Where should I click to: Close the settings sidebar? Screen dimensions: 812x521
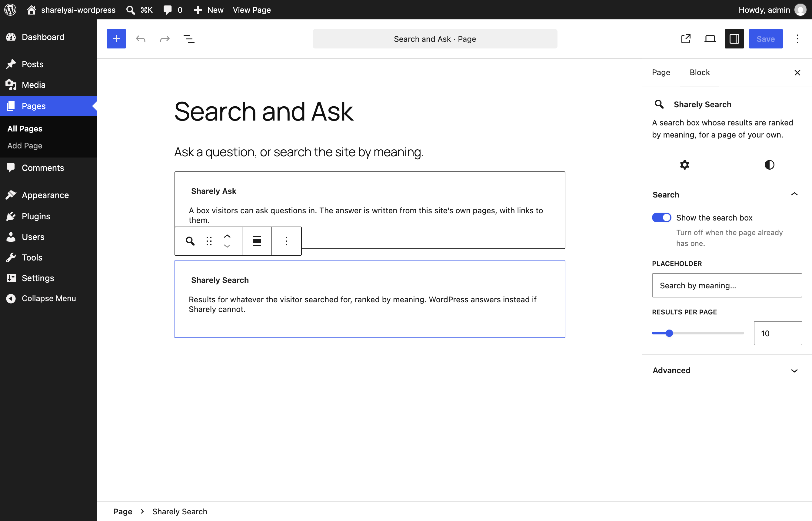[x=797, y=72]
